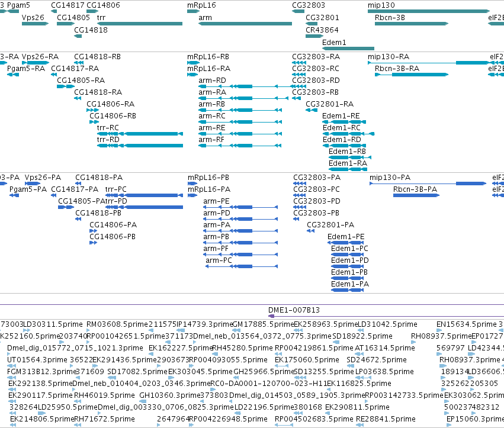Select the arm-PC protein feature
This screenshot has height=428, width=504.
click(x=242, y=266)
